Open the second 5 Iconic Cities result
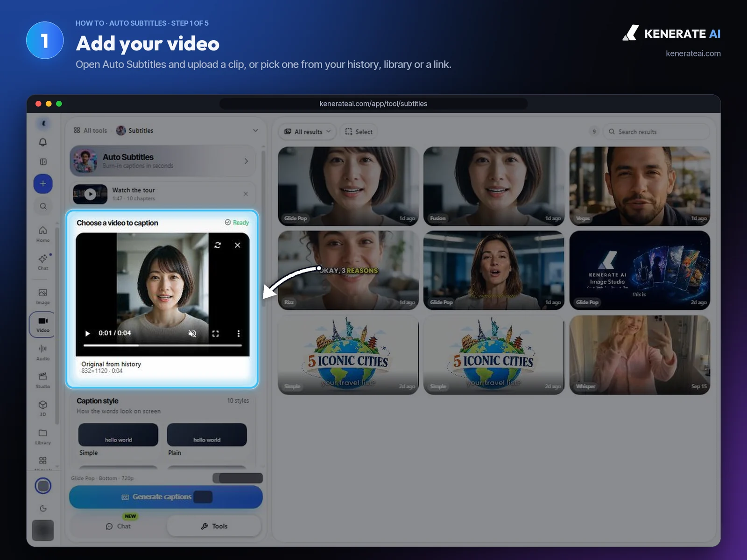747x560 pixels. [x=493, y=355]
